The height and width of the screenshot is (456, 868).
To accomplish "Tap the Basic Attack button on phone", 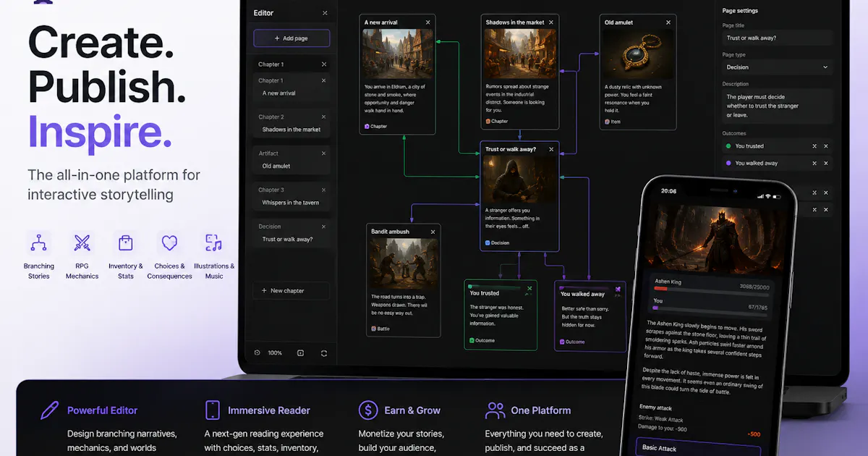I will click(x=699, y=448).
